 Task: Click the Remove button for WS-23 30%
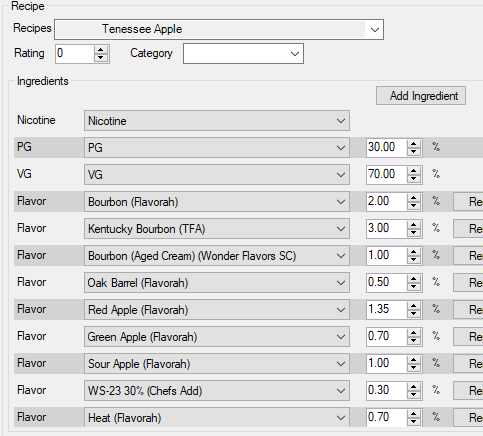[x=468, y=391]
